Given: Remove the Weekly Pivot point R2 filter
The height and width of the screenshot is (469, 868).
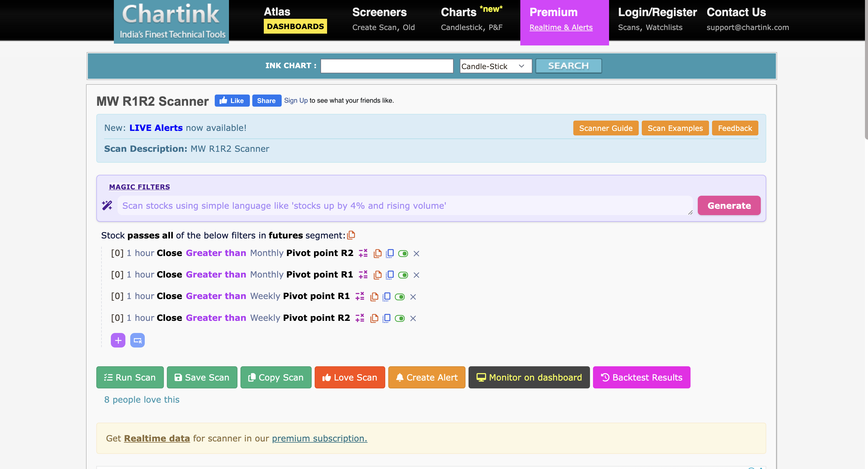Looking at the screenshot, I should (x=413, y=318).
